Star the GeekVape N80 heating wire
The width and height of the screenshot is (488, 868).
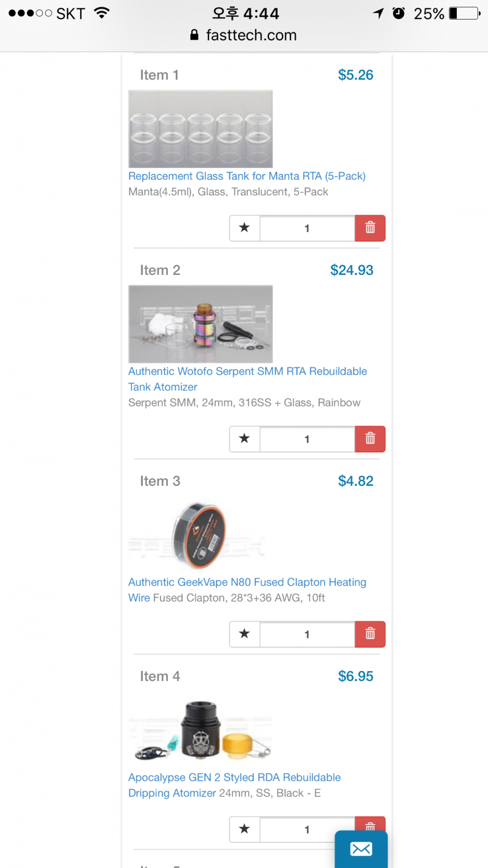pos(244,634)
